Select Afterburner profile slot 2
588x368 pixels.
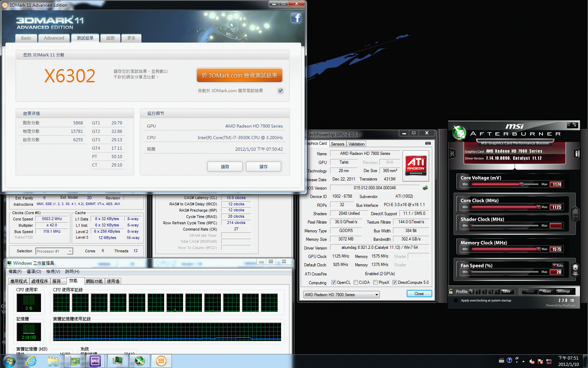[x=478, y=292]
